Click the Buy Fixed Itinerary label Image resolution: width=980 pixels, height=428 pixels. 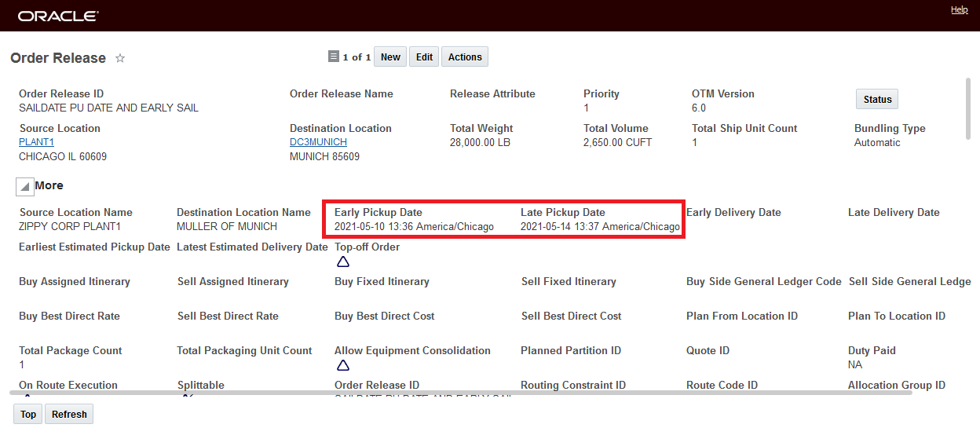tap(382, 281)
